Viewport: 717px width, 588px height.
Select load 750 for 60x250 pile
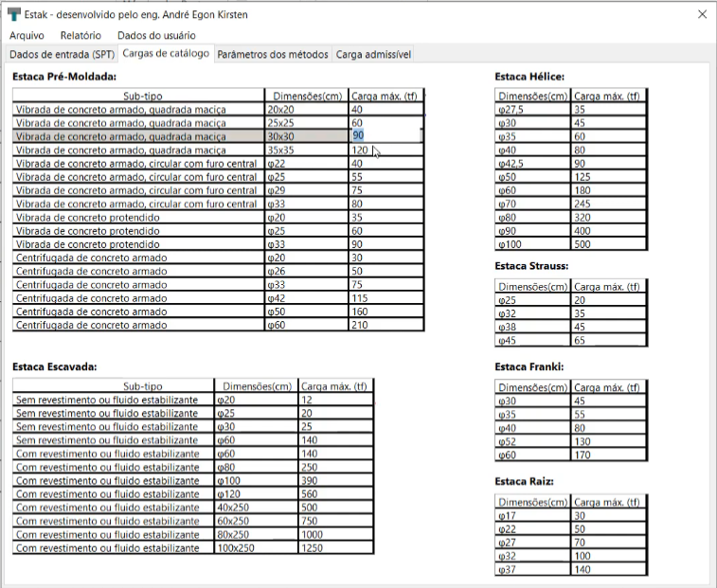[335, 521]
